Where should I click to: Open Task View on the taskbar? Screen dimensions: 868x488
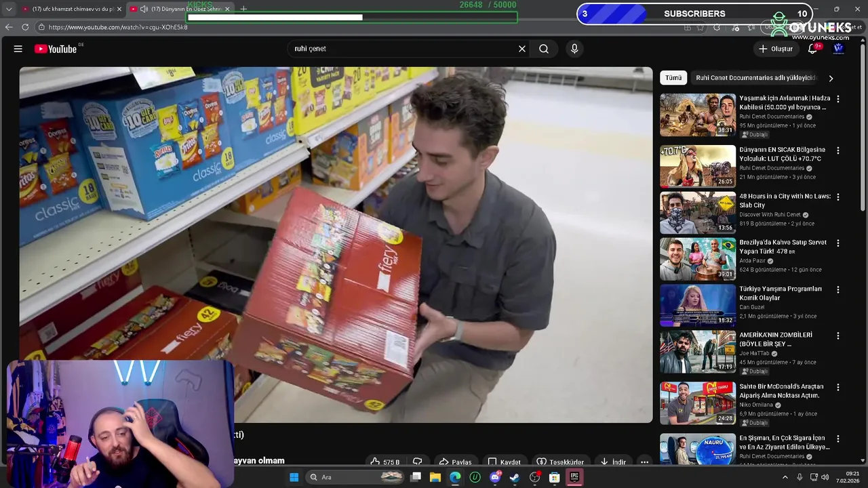(416, 477)
